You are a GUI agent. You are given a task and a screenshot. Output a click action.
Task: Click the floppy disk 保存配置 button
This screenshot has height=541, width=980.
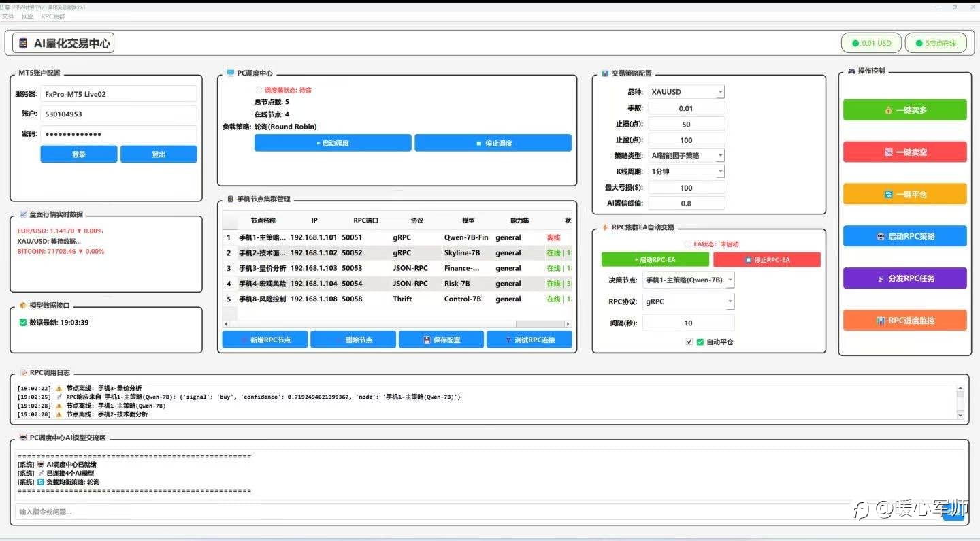pos(441,340)
